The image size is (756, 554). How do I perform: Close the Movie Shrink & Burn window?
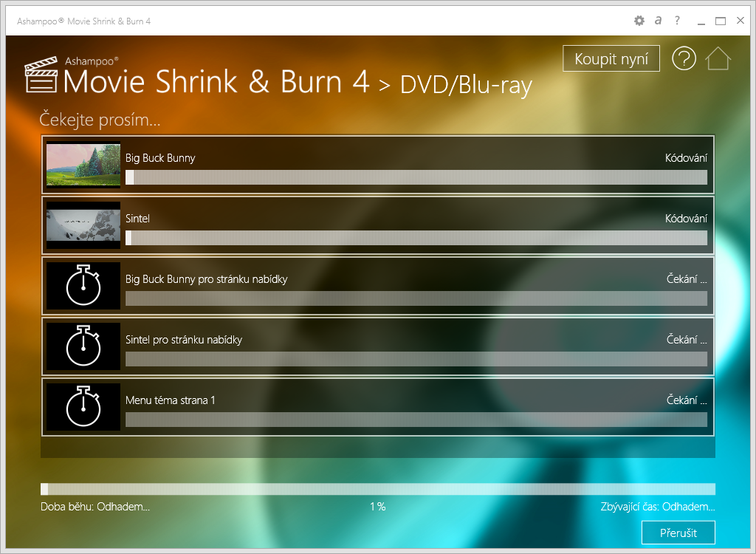click(x=740, y=20)
